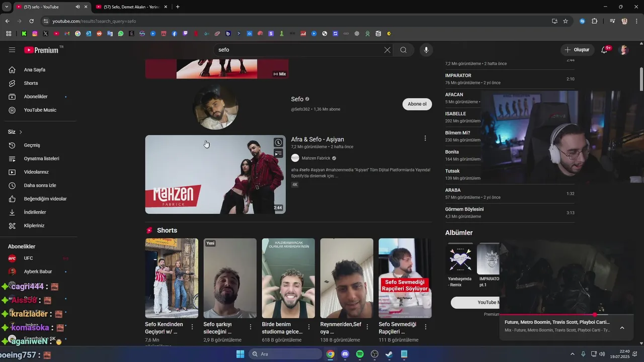Open Birde benim studioma short
644x362 pixels.
pyautogui.click(x=288, y=278)
